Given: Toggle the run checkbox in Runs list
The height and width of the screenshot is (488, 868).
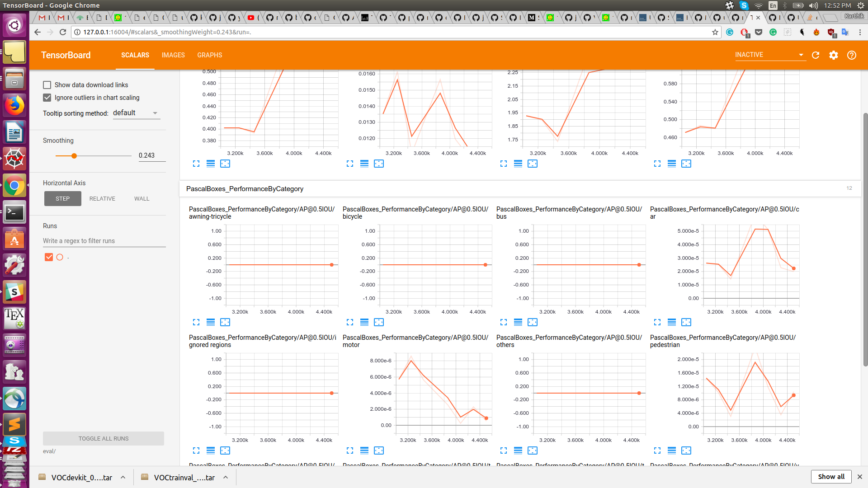Looking at the screenshot, I should (49, 257).
